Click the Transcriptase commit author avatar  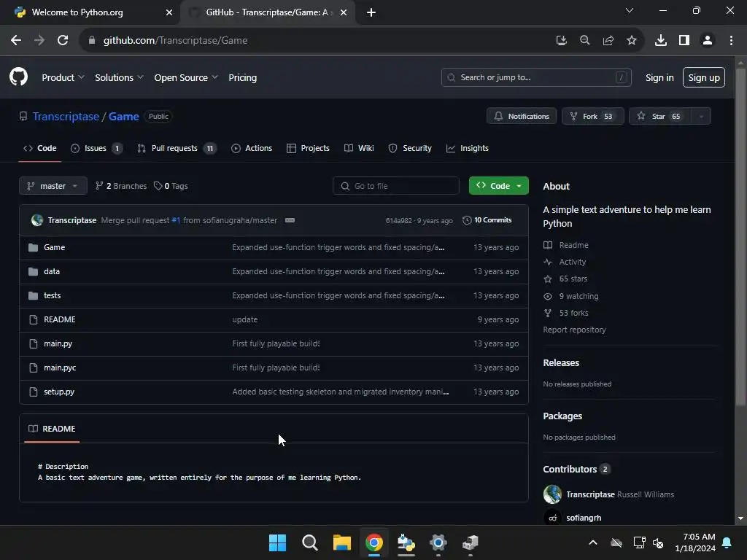click(x=37, y=220)
